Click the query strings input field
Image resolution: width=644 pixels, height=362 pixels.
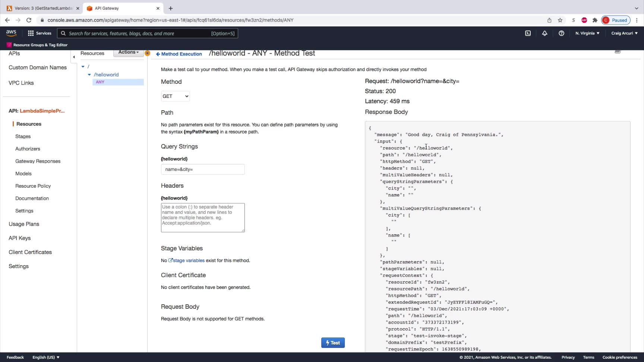[203, 169]
